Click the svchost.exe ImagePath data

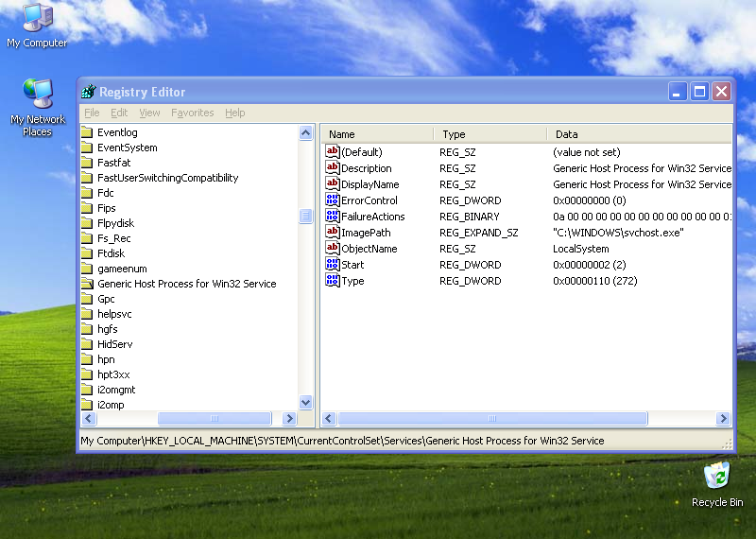[618, 233]
